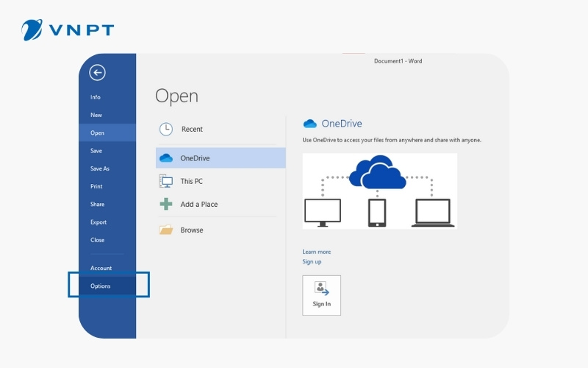Screen dimensions: 588x368
Task: Click the OneDrive devices illustration
Action: 379,191
